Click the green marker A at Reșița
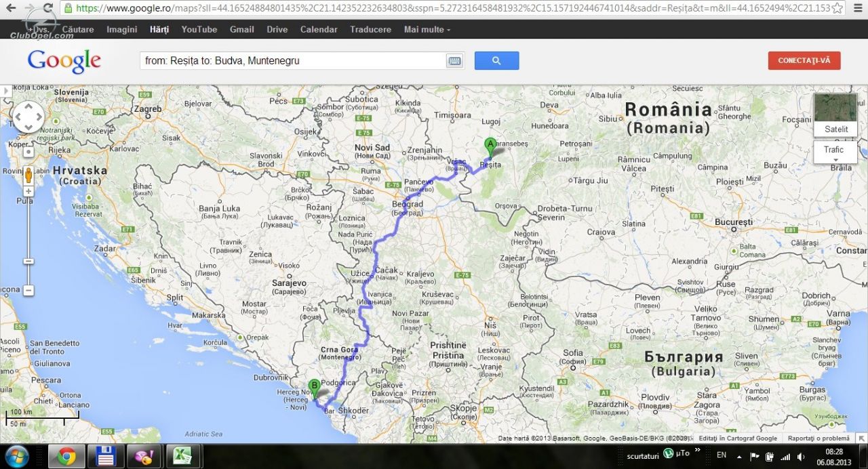Image resolution: width=868 pixels, height=469 pixels. click(x=490, y=146)
